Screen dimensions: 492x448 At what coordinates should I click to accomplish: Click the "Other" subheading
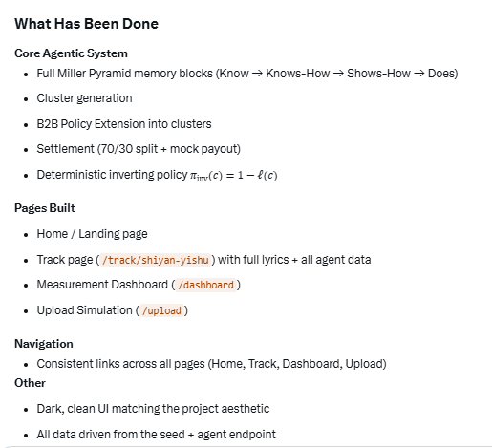(30, 383)
